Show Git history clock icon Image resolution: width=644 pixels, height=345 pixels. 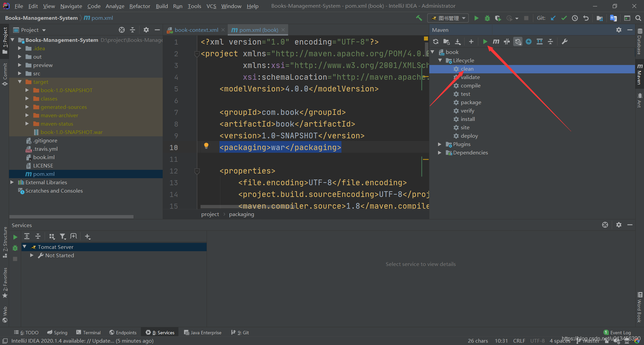point(575,18)
